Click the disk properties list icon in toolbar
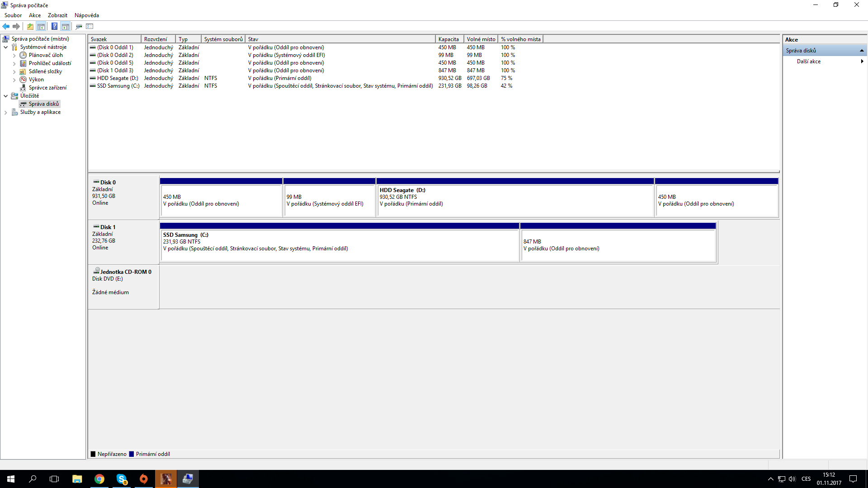Screen dimensions: 868x488 (90, 26)
